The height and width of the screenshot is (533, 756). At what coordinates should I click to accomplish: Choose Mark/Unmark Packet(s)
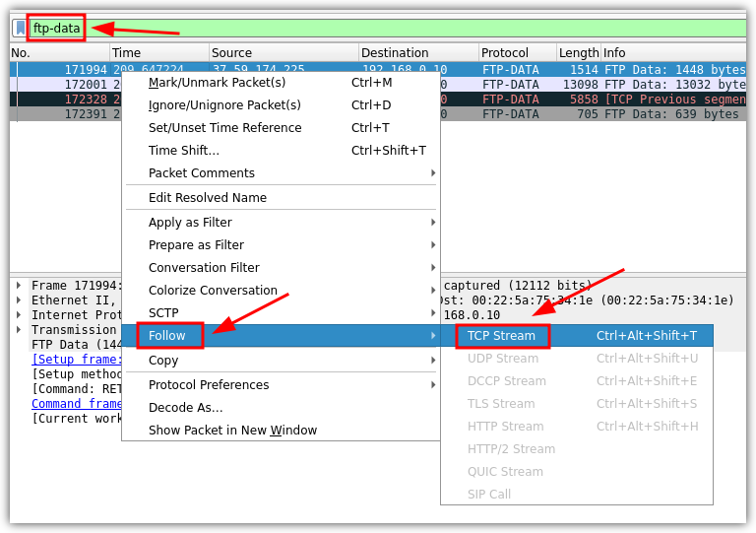coord(217,83)
